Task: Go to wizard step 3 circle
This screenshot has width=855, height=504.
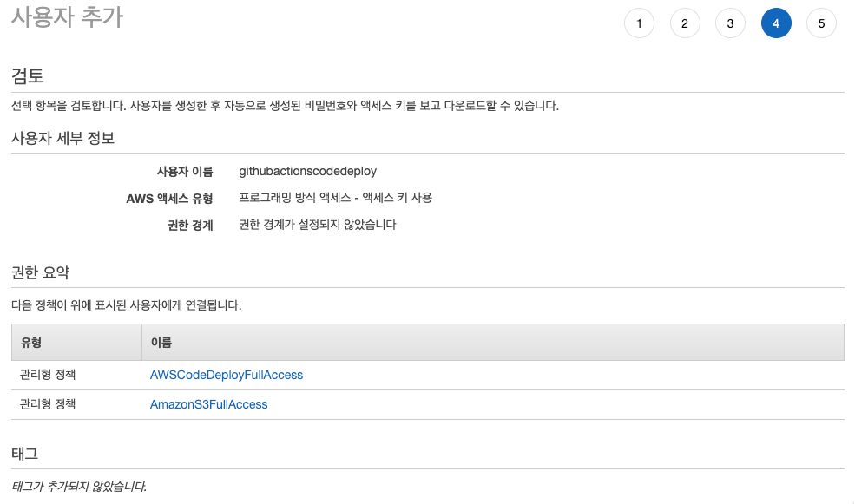Action: 730,23
